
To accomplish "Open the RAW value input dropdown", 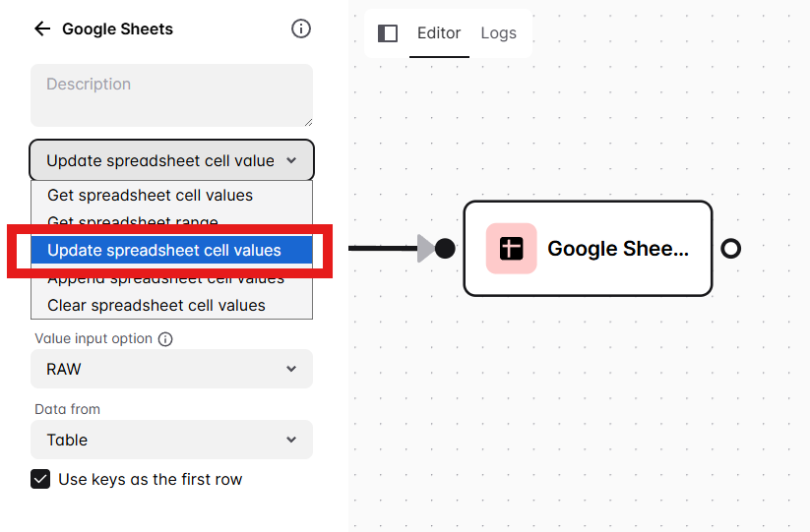I will (172, 369).
